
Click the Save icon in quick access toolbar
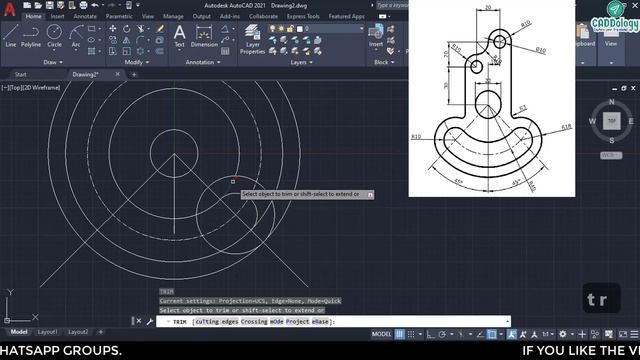(x=49, y=5)
